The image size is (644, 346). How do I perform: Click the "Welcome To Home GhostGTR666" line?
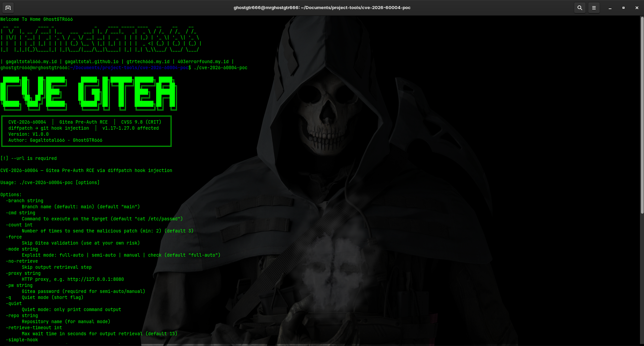[37, 19]
